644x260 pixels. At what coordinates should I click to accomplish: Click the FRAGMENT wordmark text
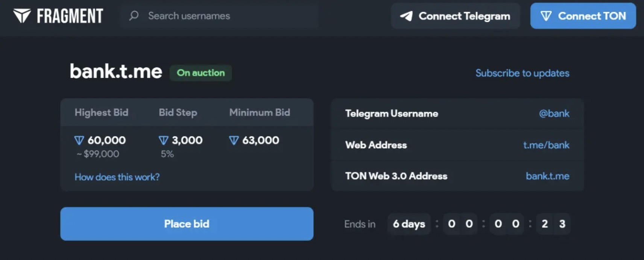[70, 16]
